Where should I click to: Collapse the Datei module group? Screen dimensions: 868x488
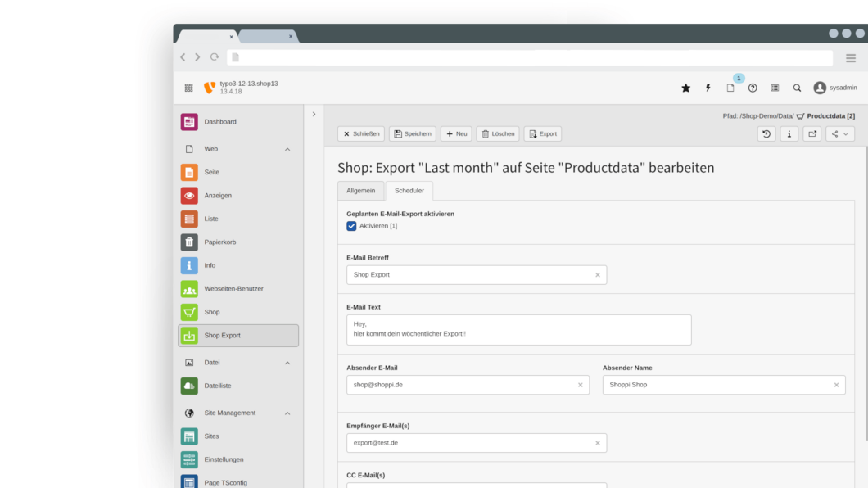(x=287, y=363)
